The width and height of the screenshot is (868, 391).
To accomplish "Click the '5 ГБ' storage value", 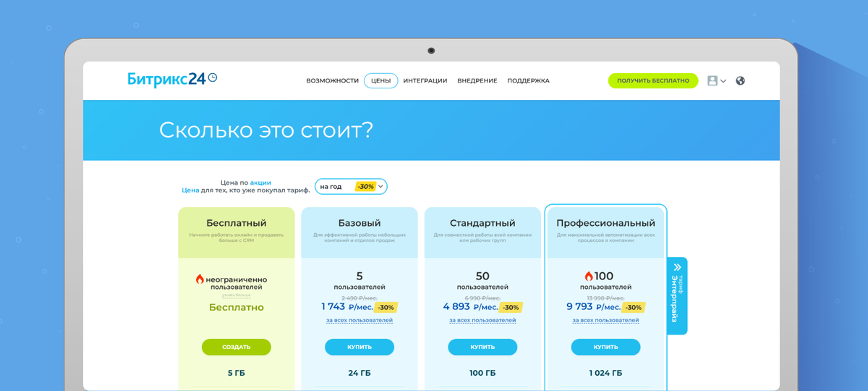I will click(237, 374).
